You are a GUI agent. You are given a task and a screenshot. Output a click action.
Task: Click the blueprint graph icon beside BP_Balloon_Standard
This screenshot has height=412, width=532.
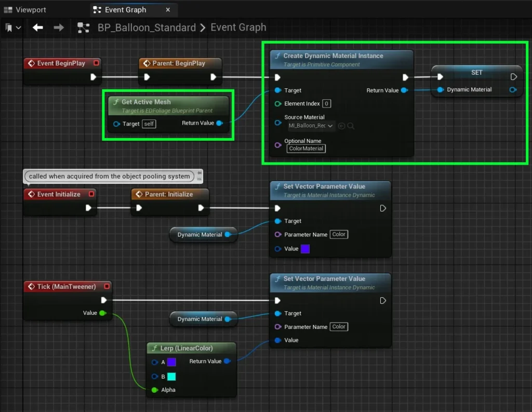tap(83, 28)
